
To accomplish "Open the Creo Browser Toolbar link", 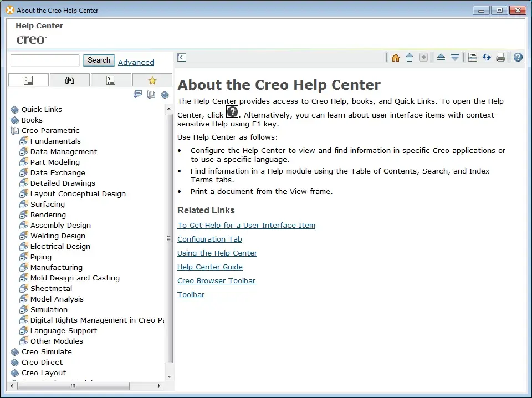I will (x=216, y=281).
